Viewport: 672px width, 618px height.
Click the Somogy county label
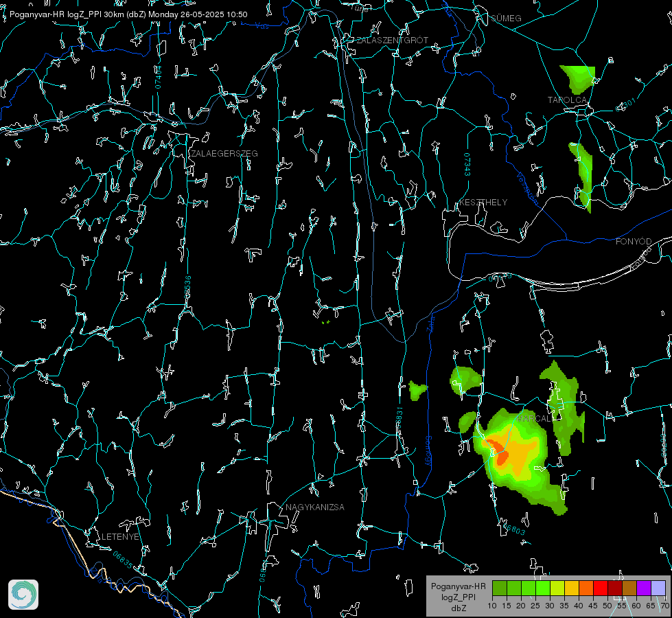[x=428, y=450]
